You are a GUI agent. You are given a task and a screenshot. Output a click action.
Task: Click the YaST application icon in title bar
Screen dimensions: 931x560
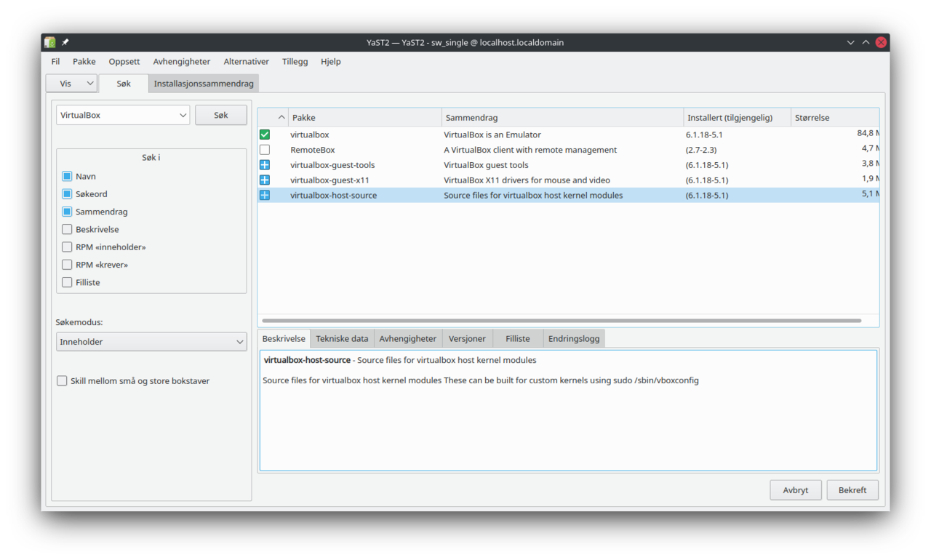(x=49, y=42)
